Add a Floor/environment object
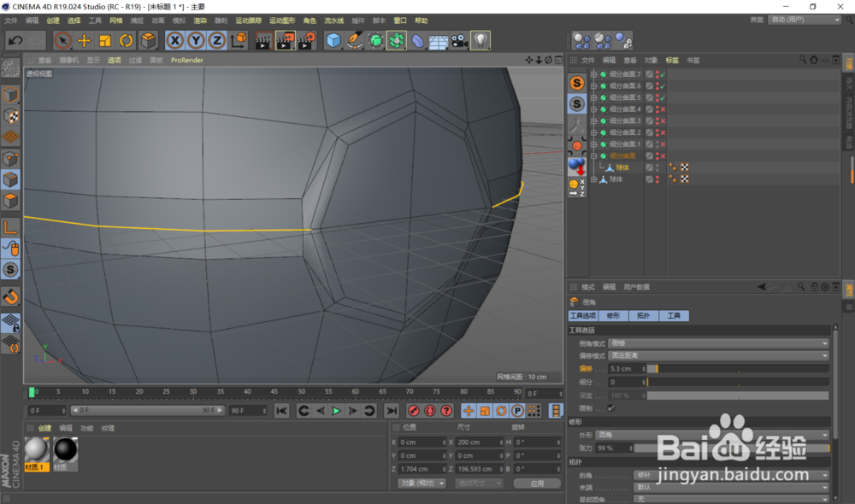The height and width of the screenshot is (504, 855). pos(439,40)
